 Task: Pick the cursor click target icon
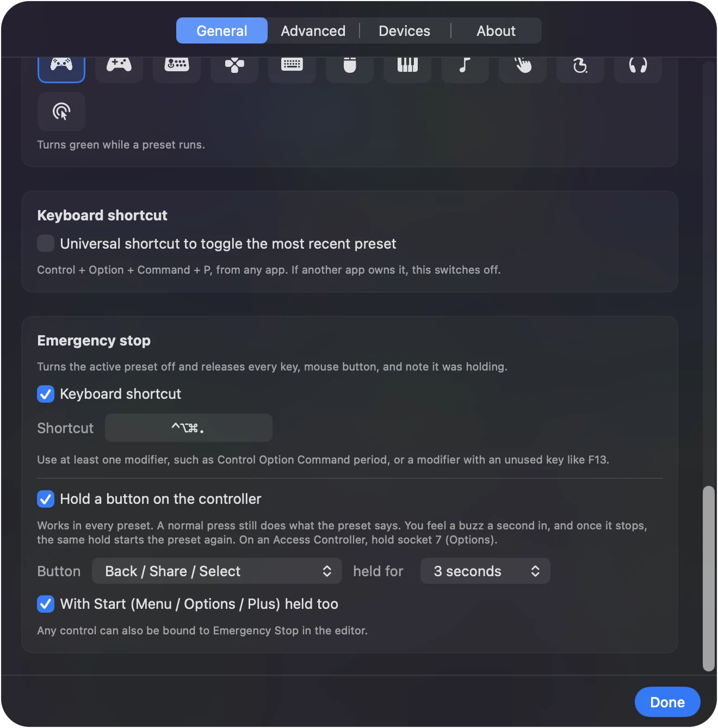click(x=61, y=112)
